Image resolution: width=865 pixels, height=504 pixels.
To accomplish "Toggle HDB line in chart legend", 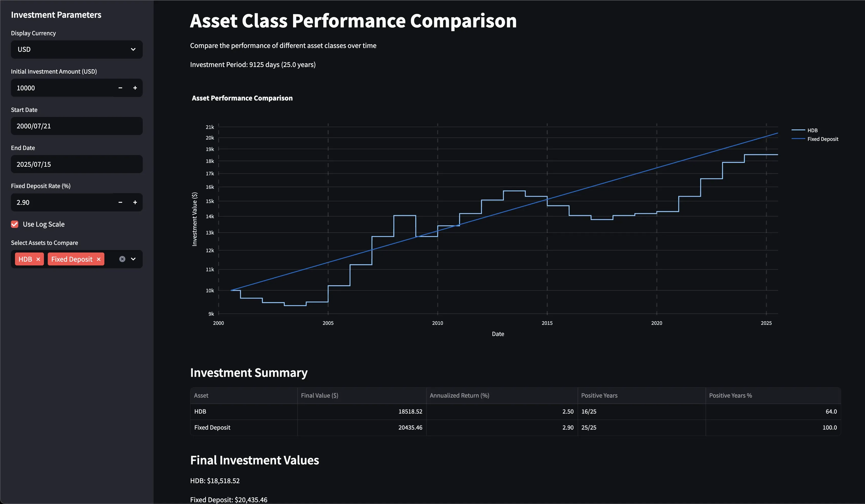I will click(812, 130).
